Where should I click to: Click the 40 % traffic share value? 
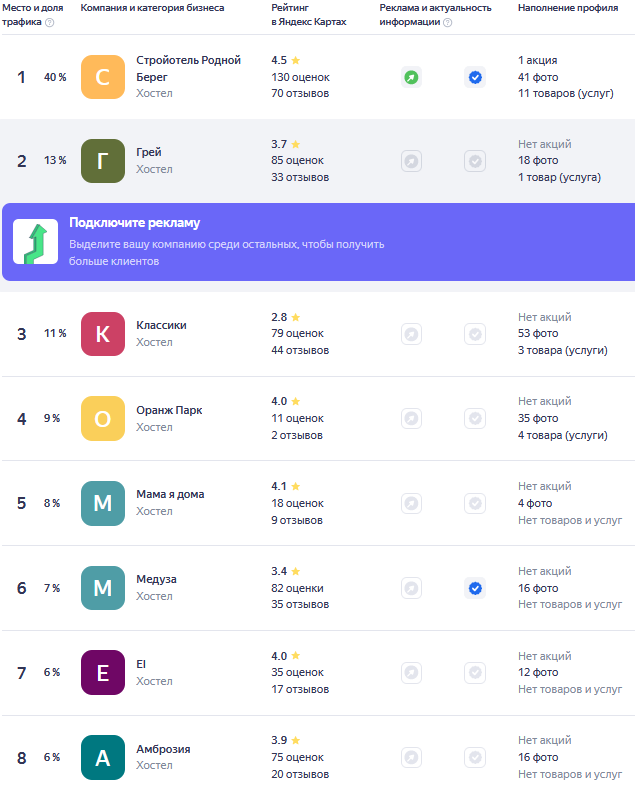[55, 77]
